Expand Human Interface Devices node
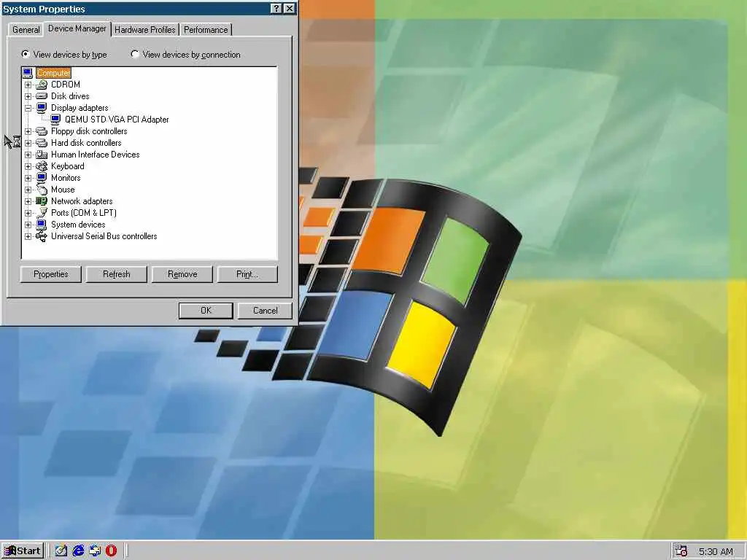The image size is (747, 560). 28,155
